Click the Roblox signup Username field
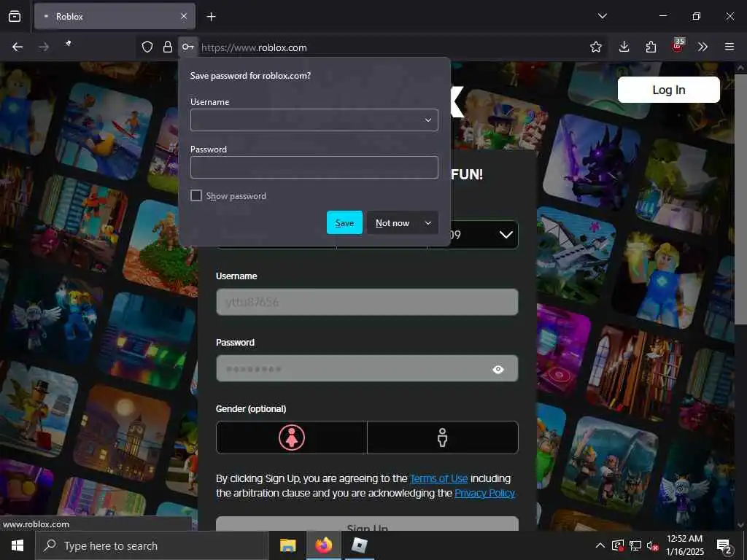747x560 pixels. click(x=367, y=302)
